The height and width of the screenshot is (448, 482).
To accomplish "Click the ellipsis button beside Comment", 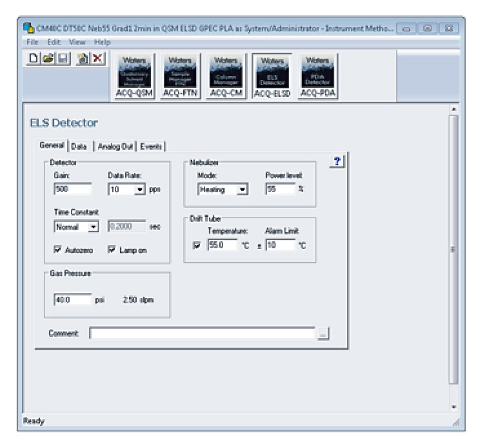I will 323,333.
